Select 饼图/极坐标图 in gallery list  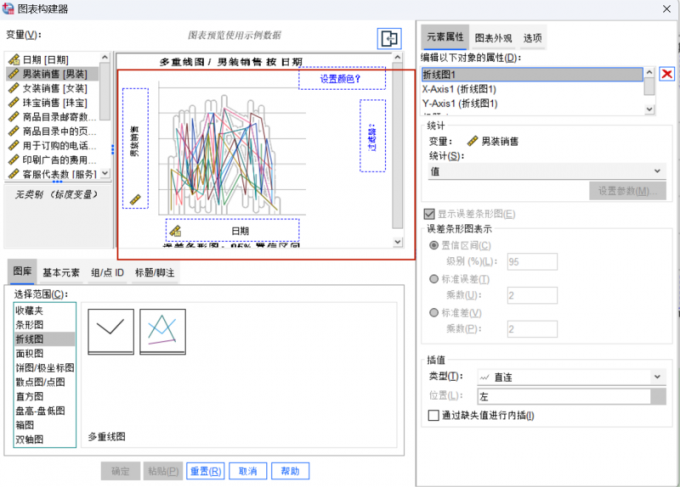(x=45, y=368)
